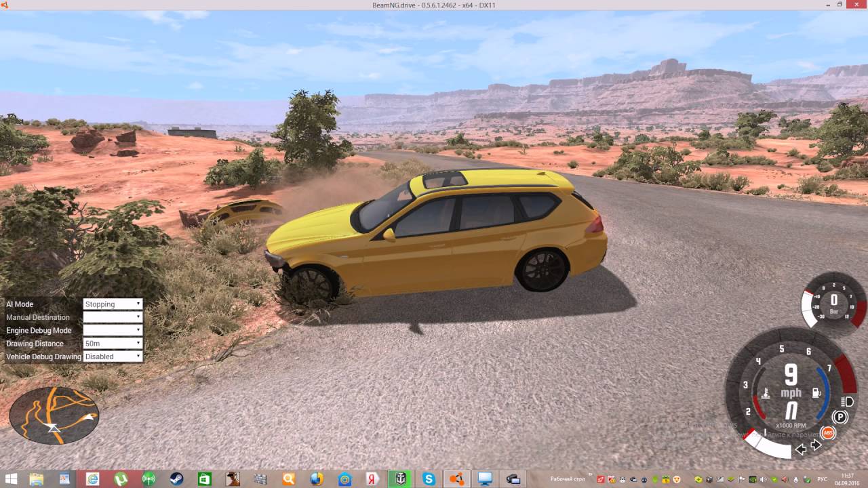Image resolution: width=868 pixels, height=488 pixels.
Task: Click the parking brake indicator
Action: point(841,418)
